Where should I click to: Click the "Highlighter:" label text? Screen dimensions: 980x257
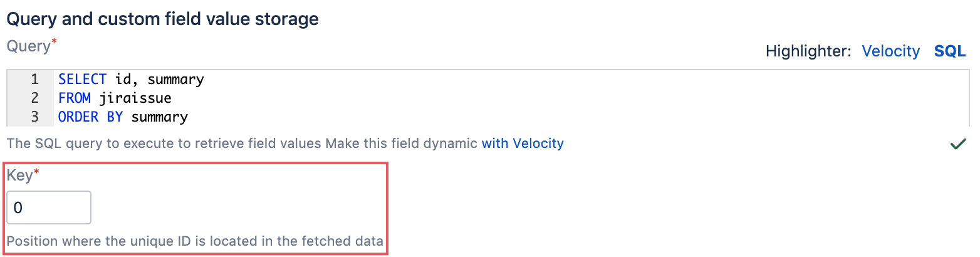click(808, 51)
